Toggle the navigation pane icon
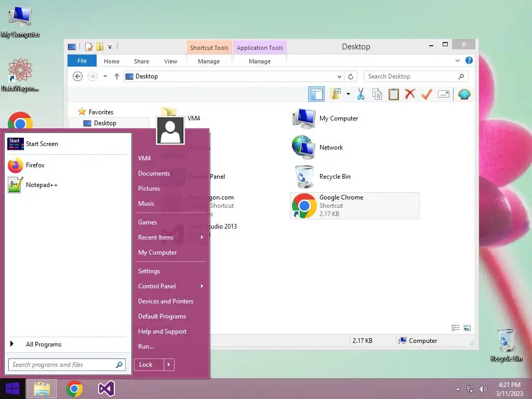The image size is (532, 399). (316, 94)
